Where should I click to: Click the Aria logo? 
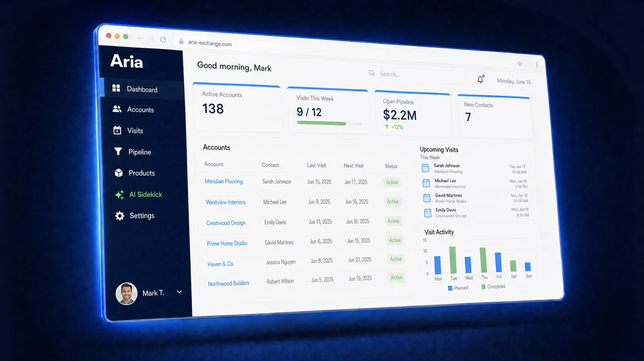tap(126, 61)
